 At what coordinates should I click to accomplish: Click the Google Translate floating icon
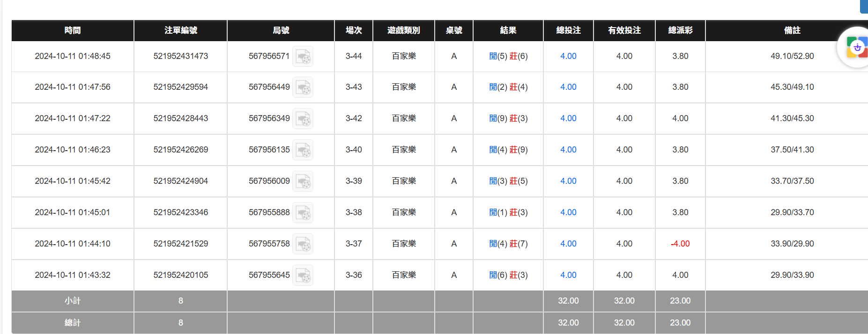(x=856, y=47)
